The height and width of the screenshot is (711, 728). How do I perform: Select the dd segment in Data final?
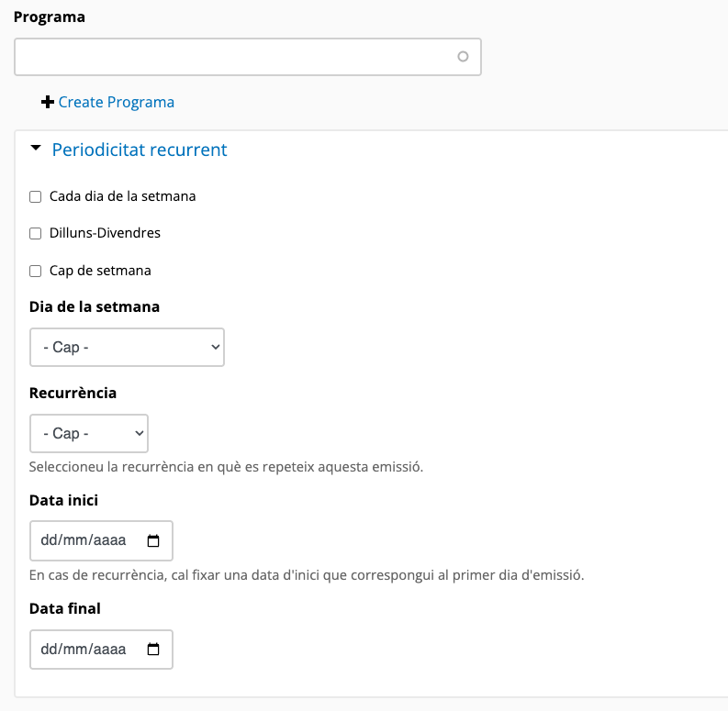click(x=50, y=650)
